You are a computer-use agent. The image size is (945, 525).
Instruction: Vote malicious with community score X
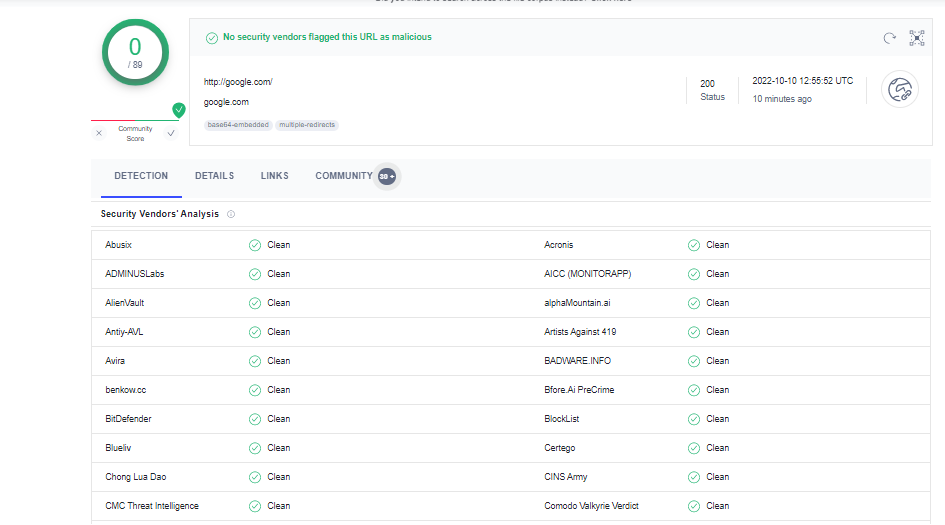(99, 133)
